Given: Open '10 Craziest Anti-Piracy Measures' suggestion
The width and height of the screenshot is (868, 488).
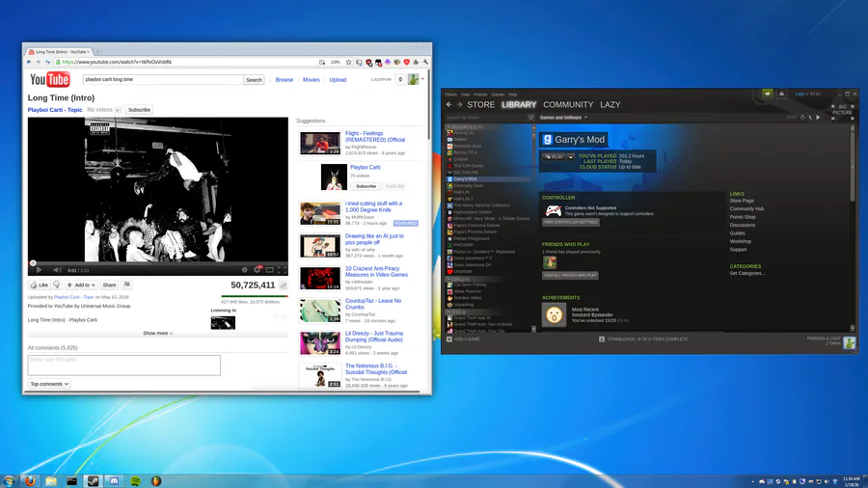Looking at the screenshot, I should (x=376, y=271).
